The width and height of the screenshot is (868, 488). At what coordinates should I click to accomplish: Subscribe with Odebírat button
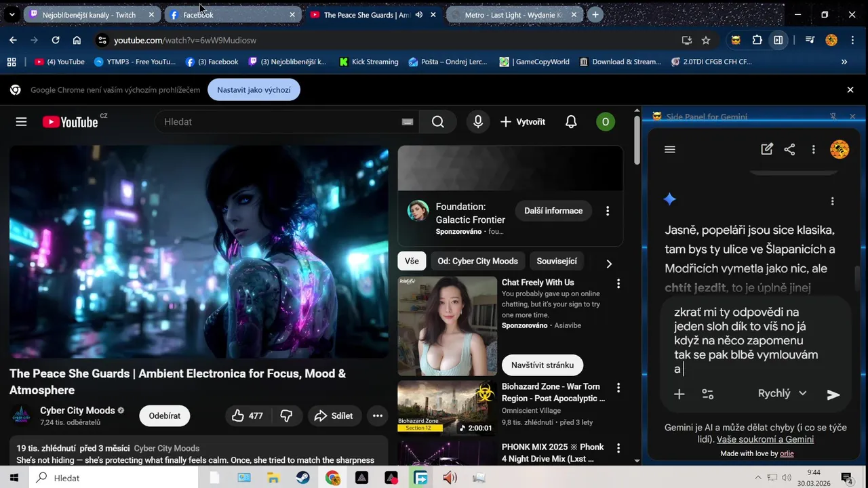(x=165, y=415)
